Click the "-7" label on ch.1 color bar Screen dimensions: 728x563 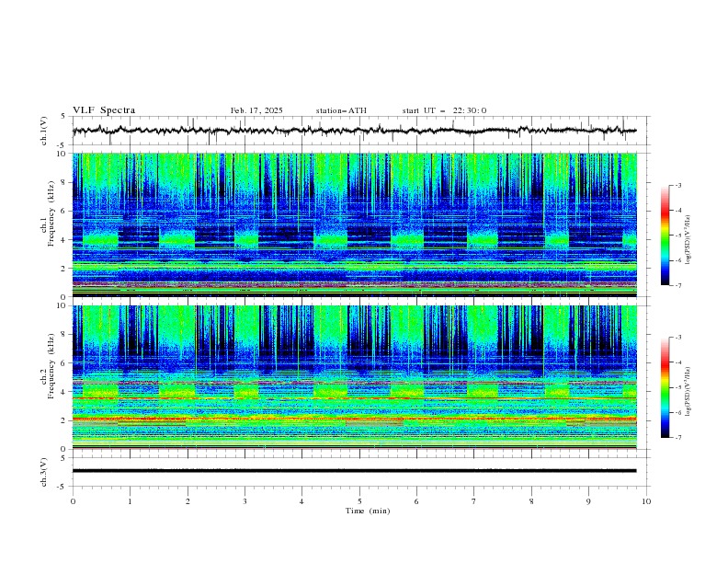coord(678,285)
